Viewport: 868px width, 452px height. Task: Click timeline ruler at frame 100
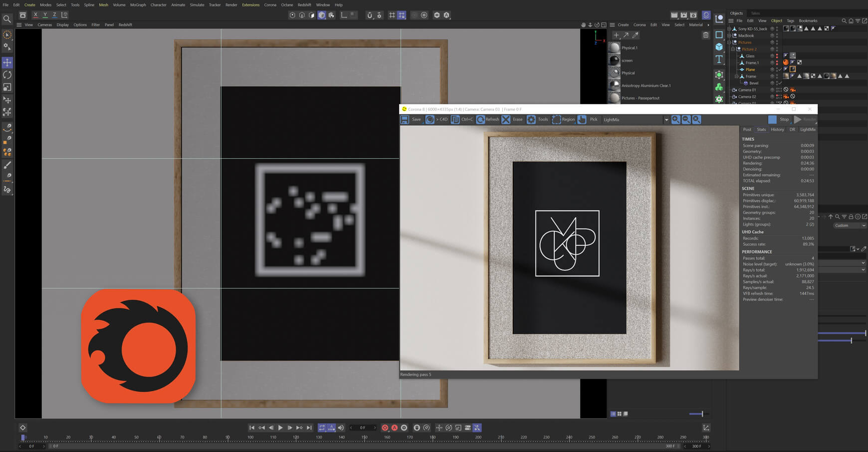[x=250, y=438]
